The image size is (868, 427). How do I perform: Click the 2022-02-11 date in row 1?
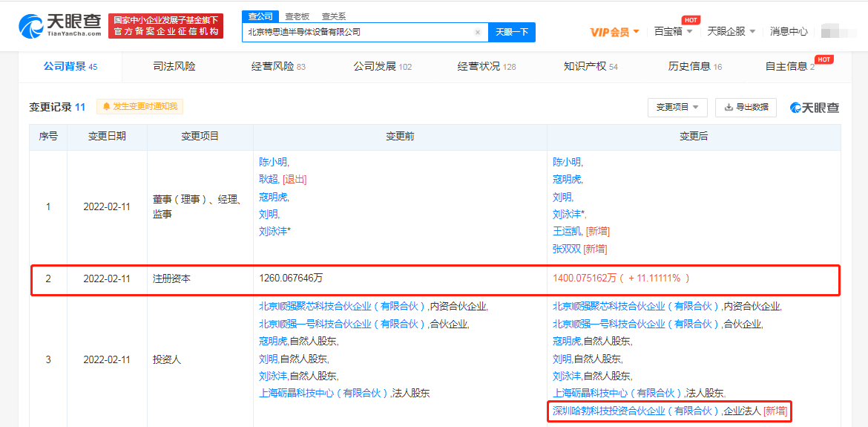click(107, 206)
